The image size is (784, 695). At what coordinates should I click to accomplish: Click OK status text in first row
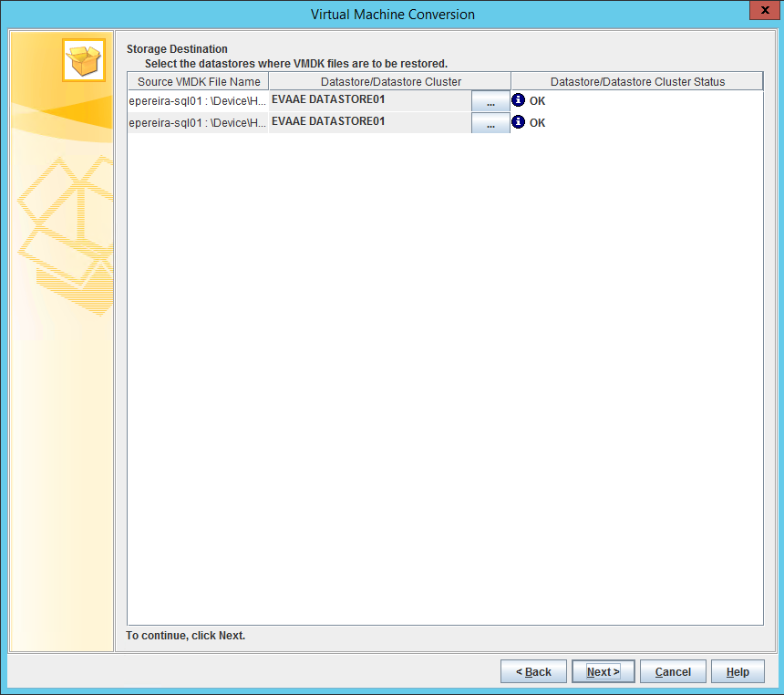(x=537, y=101)
